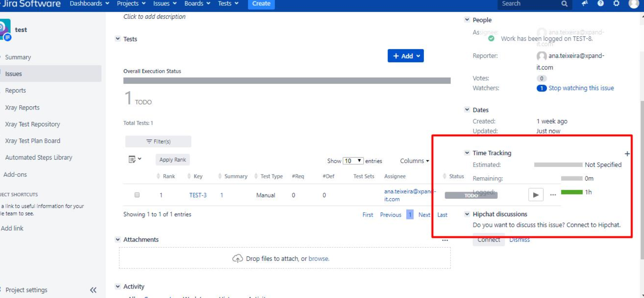Open Xray Test Repository in sidebar
The image size is (644, 298).
tap(32, 124)
